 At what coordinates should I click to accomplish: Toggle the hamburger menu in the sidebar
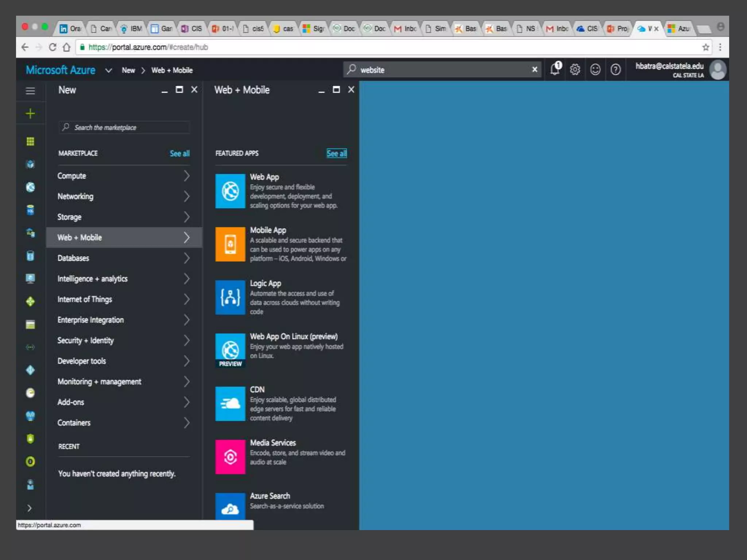tap(30, 91)
